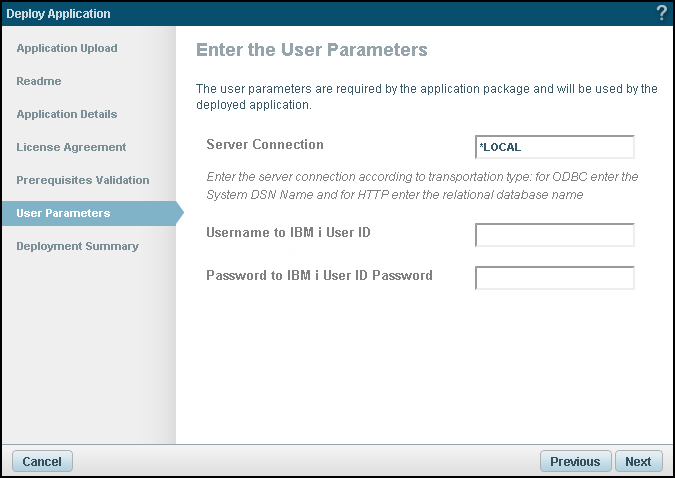Screen dimensions: 675x478
Task: Click the Deploy Application title bar text
Action: click(58, 14)
